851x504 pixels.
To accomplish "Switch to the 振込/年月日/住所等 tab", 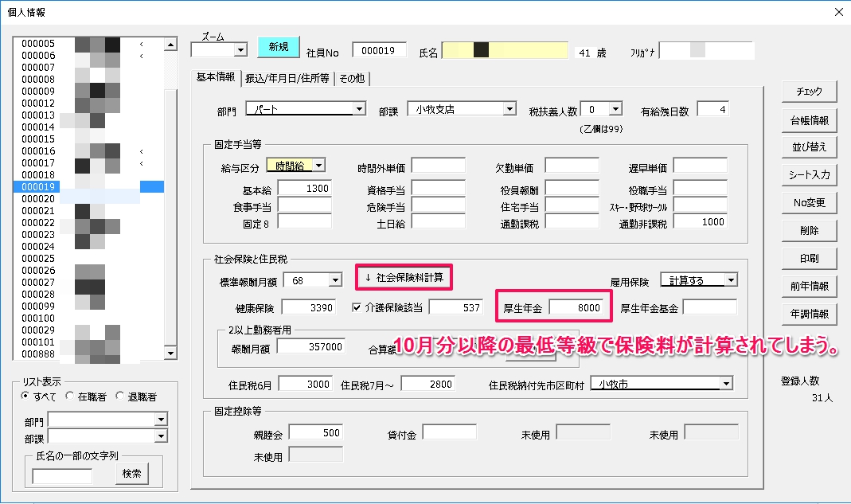I will pyautogui.click(x=287, y=78).
